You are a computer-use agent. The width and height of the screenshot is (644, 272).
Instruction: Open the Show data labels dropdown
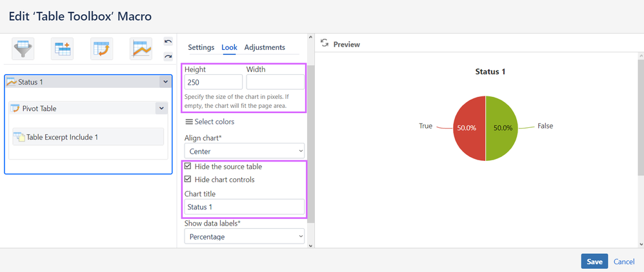[x=245, y=236]
